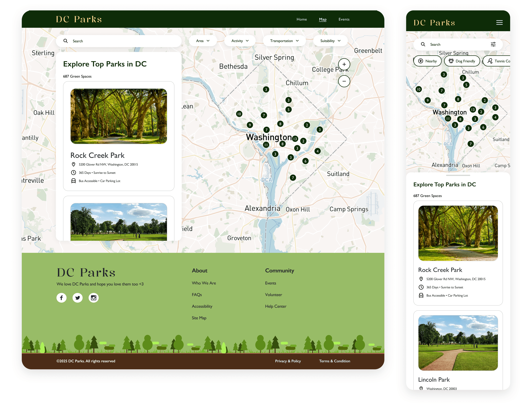Open the Twitter social icon
The height and width of the screenshot is (408, 532).
click(x=78, y=297)
